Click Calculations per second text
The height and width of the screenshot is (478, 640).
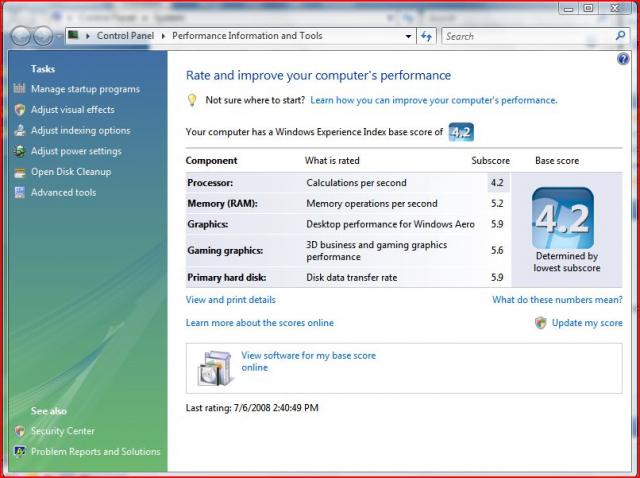[356, 182]
